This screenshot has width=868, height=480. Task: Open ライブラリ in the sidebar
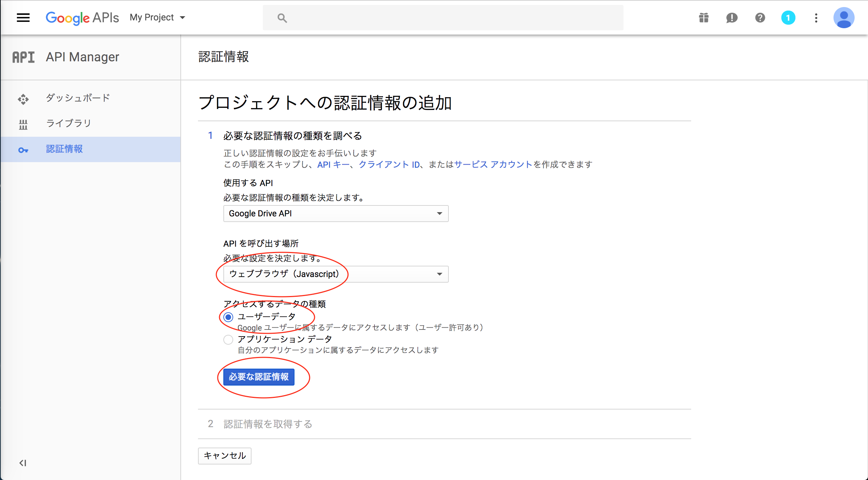pos(69,123)
